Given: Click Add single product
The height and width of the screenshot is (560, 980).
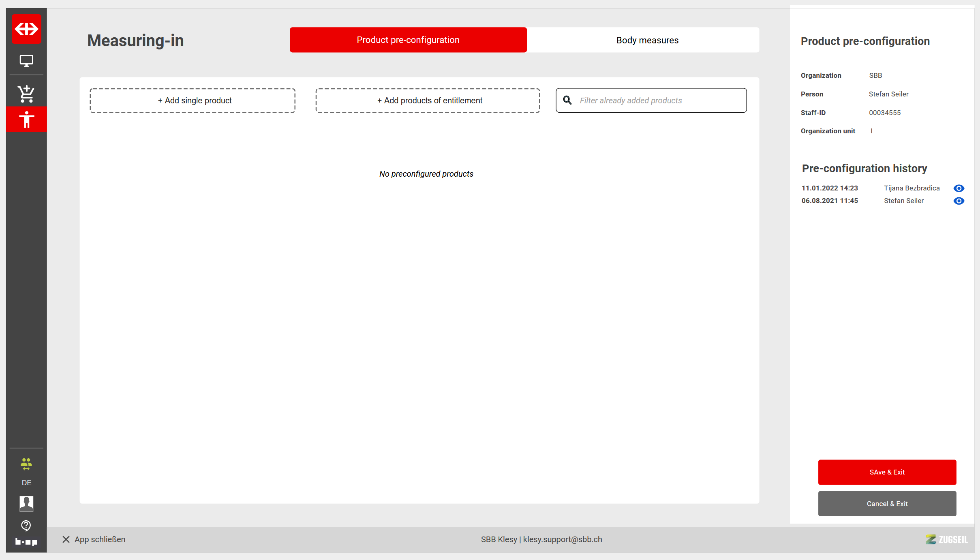Looking at the screenshot, I should coord(193,100).
